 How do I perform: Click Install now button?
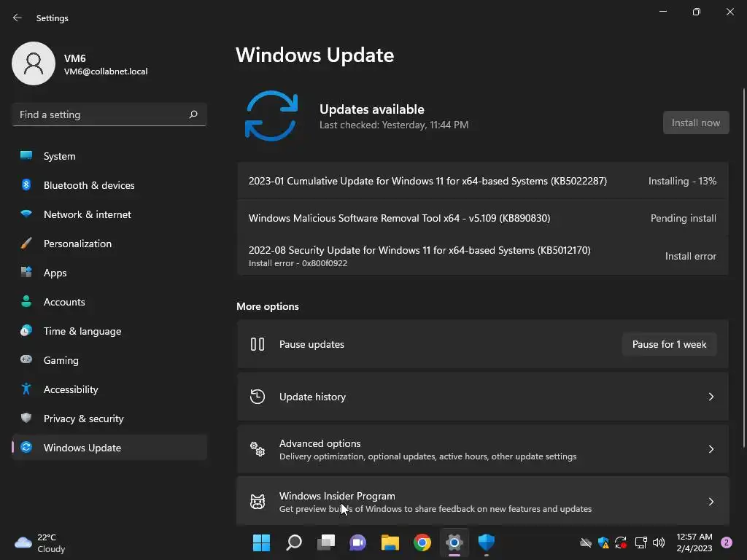pos(695,122)
